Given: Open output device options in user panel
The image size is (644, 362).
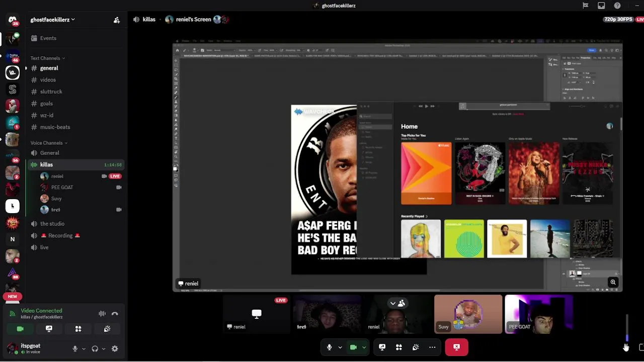Looking at the screenshot, I should click(104, 349).
